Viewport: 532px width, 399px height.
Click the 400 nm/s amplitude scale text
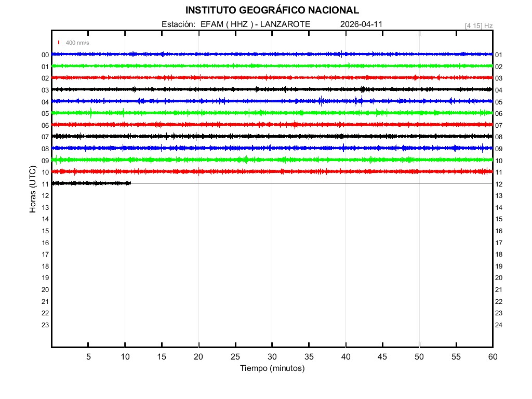[x=77, y=43]
